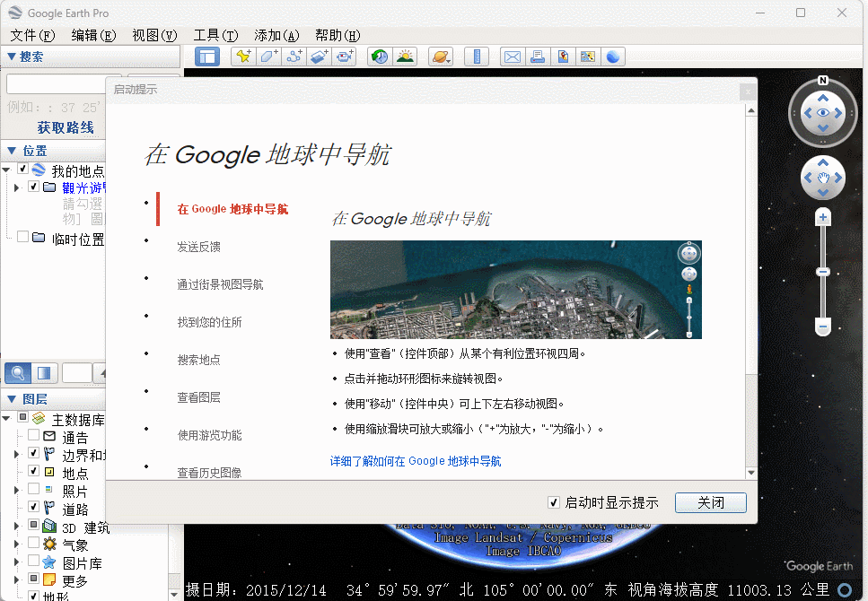
Task: Open the historical imagery clock icon
Action: [380, 57]
